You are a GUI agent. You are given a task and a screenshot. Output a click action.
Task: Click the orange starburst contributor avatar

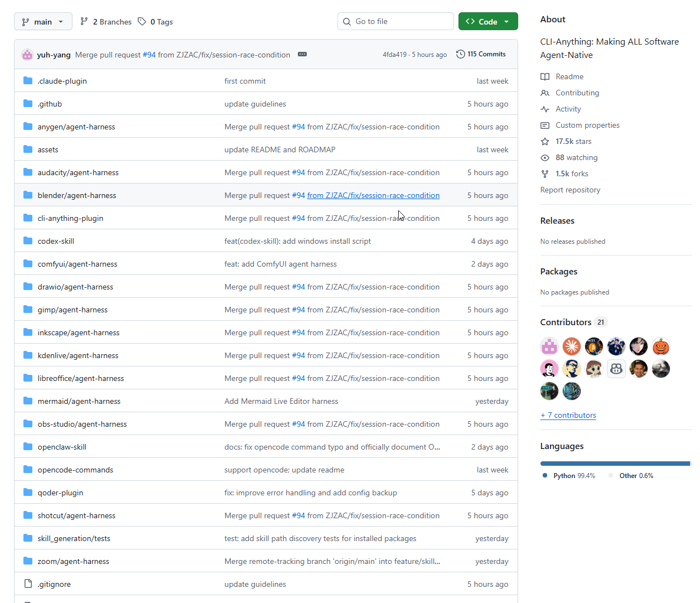coord(572,346)
